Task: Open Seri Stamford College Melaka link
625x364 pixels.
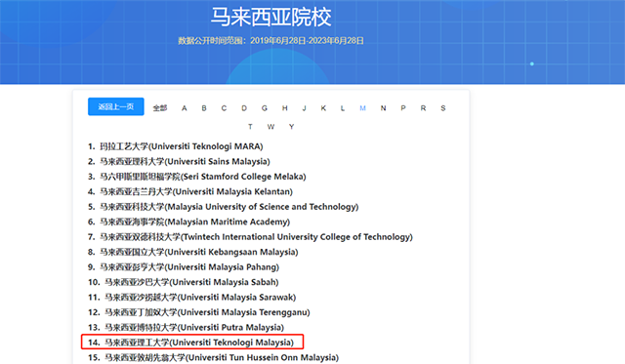Action: pyautogui.click(x=203, y=177)
